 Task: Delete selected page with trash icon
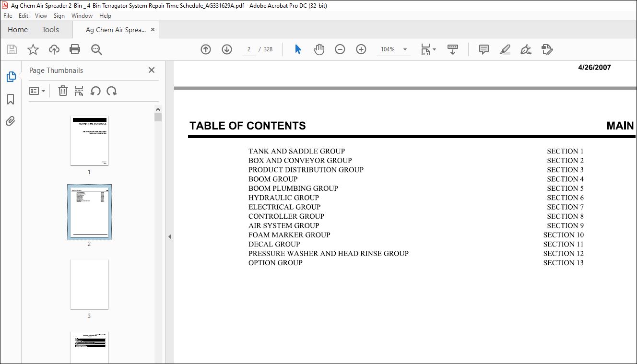tap(63, 91)
